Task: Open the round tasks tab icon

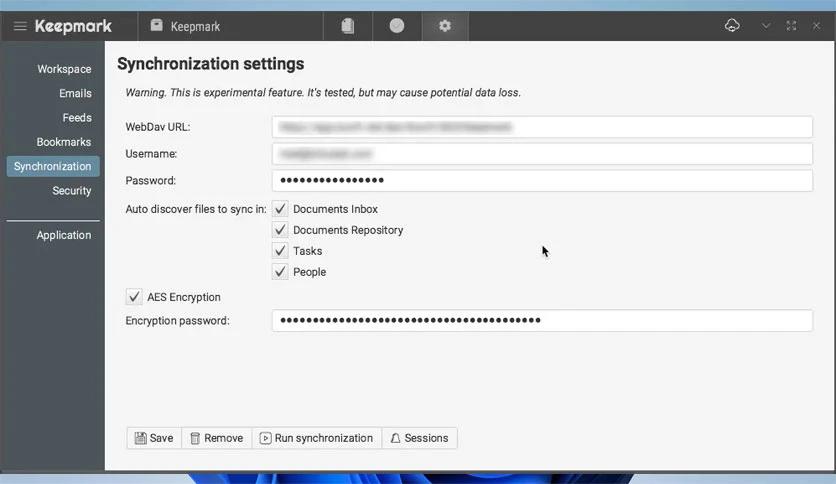Action: click(397, 26)
